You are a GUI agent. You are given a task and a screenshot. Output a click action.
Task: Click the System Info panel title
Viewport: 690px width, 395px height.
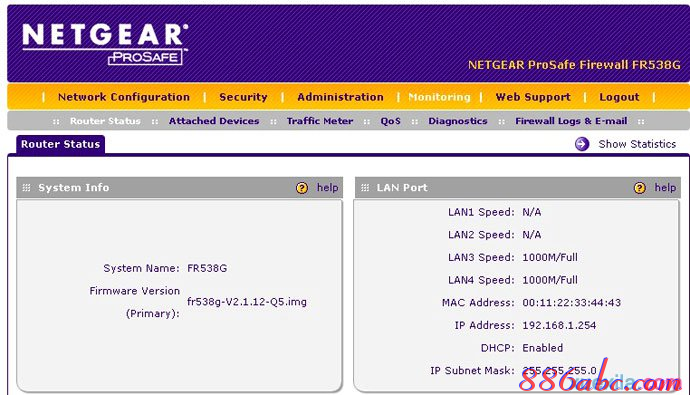tap(73, 188)
